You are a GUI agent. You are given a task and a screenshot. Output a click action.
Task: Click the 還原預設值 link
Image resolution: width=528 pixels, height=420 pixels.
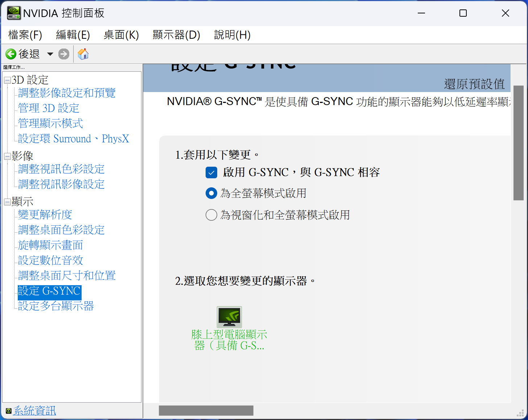point(474,84)
